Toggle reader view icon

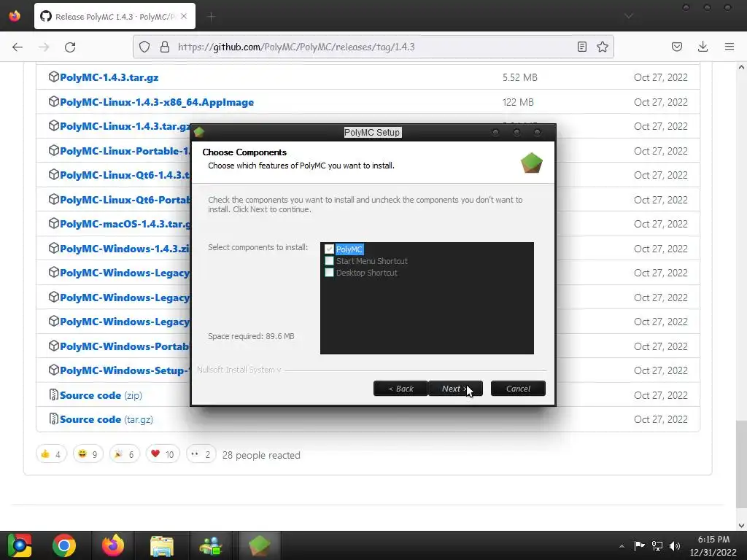[581, 47]
